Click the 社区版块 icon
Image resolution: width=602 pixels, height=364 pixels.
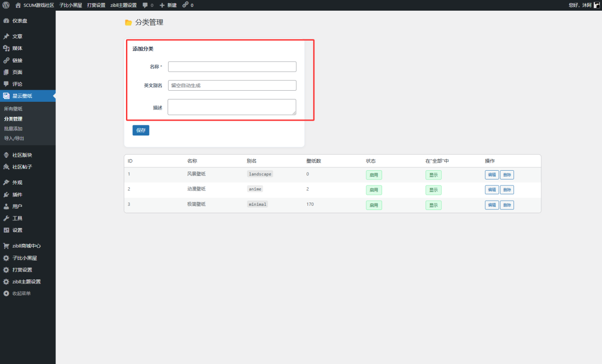click(6, 155)
